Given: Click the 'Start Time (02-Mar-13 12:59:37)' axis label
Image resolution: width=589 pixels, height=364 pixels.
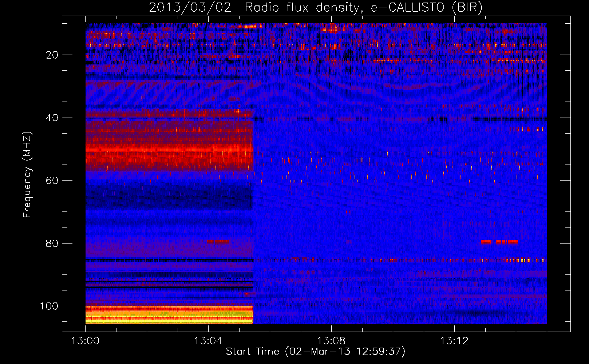Looking at the screenshot, I should coord(316,352).
